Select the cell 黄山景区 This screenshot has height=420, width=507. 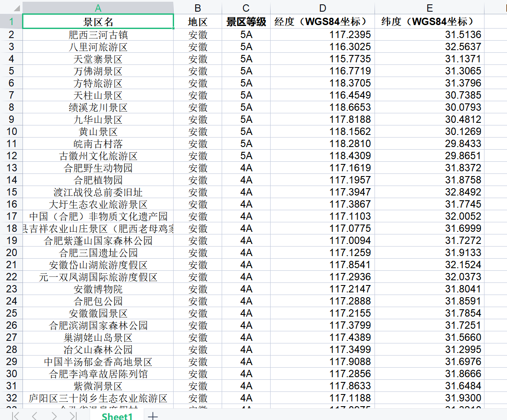(x=98, y=131)
